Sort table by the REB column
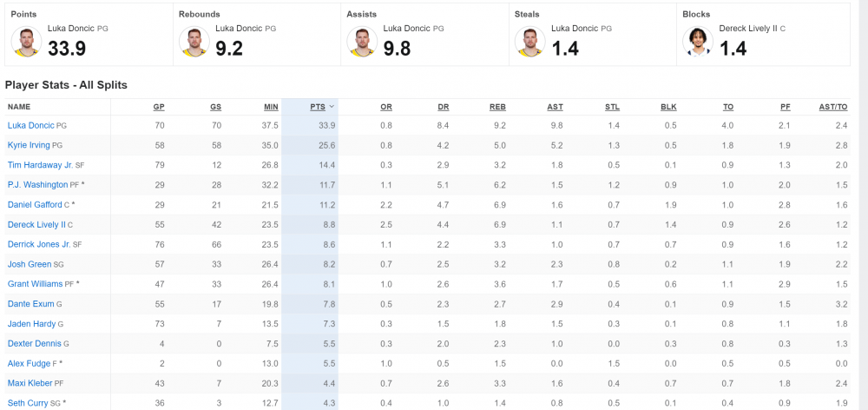The height and width of the screenshot is (410, 868). (497, 106)
